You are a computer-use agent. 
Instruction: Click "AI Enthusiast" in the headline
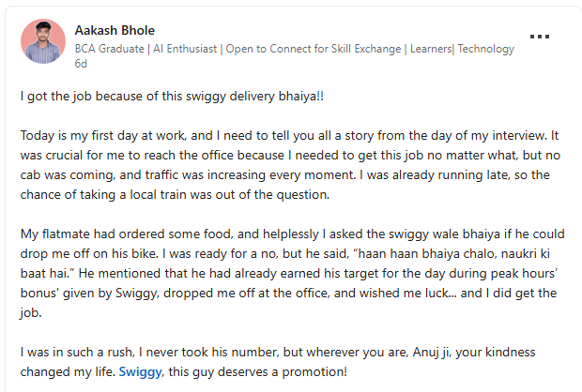[187, 49]
